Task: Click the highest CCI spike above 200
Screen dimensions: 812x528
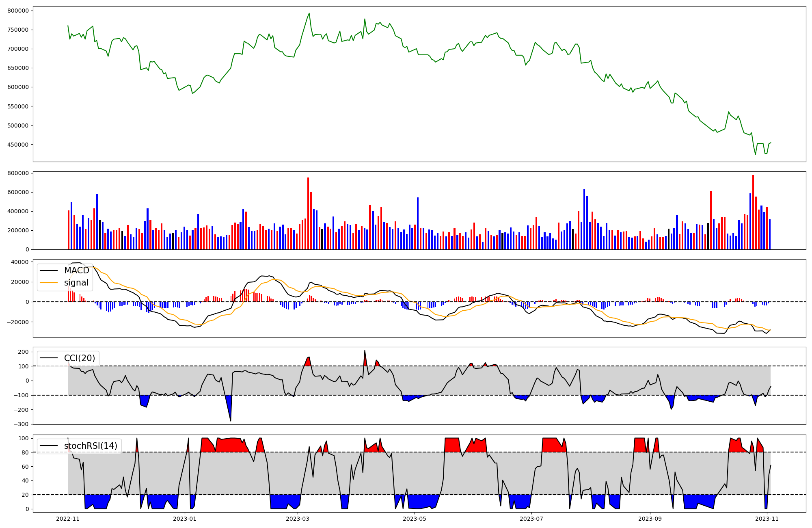Action: pos(365,351)
